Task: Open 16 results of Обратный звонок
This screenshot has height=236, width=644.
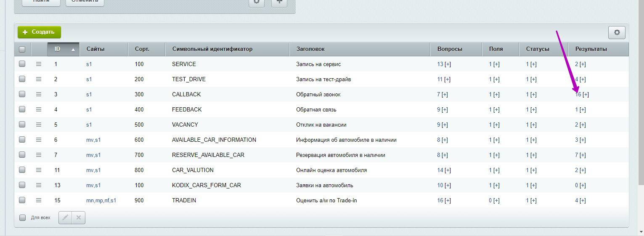Action: tap(578, 95)
